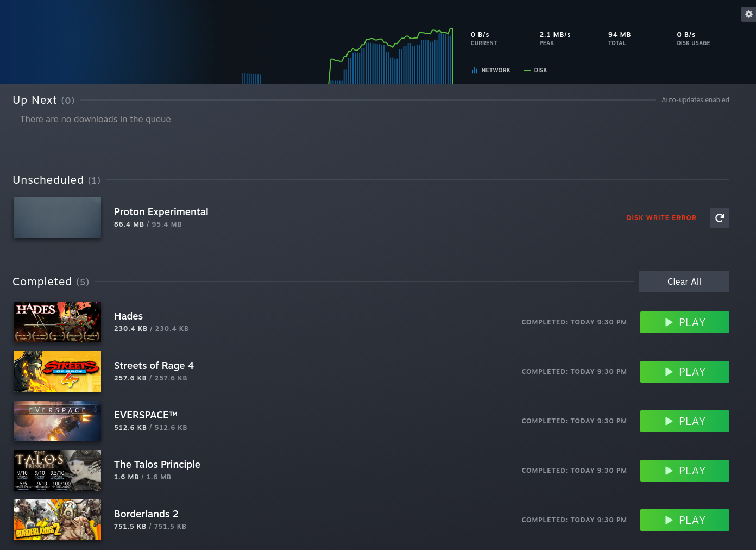Click the 2.1 MB/s peak value
756x550 pixels.
coord(555,34)
